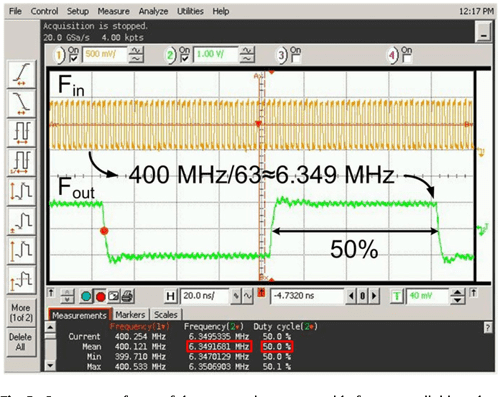Image resolution: width=500 pixels, height=397 pixels.
Task: Click the ? help icon in the measurements panel
Action: coord(488,328)
